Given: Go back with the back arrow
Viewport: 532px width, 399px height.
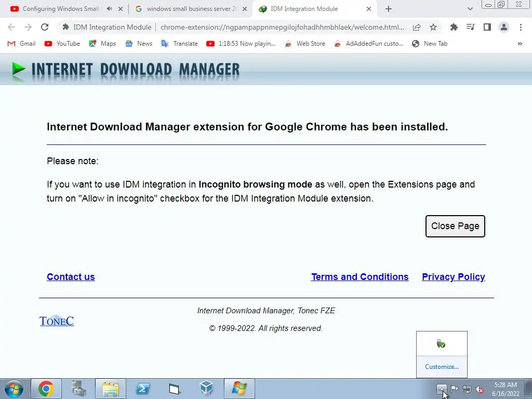Looking at the screenshot, I should pyautogui.click(x=11, y=27).
